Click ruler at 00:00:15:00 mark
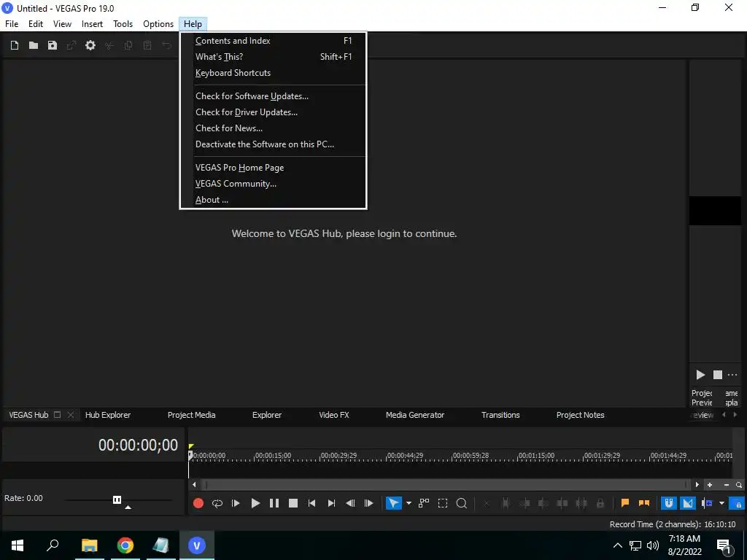Viewport: 747px width, 560px height. 273,456
